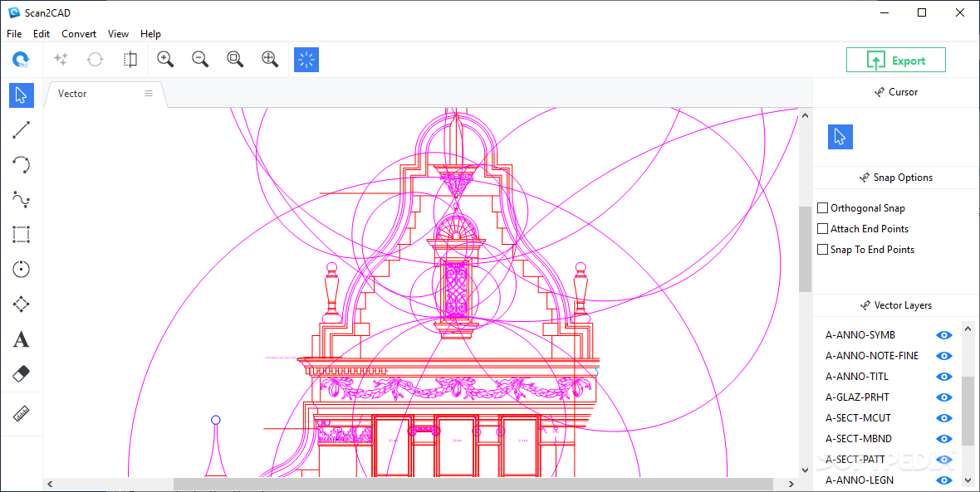Select the Circle drawing tool
The width and height of the screenshot is (980, 492).
click(x=21, y=269)
